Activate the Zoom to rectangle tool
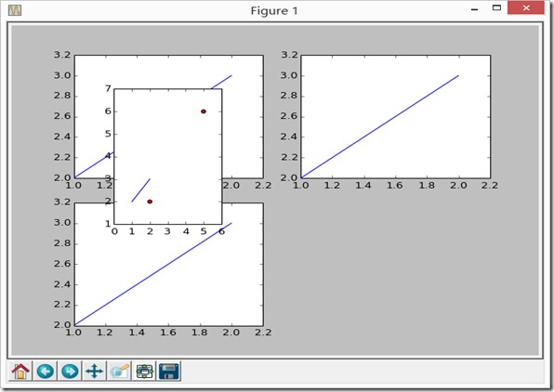The width and height of the screenshot is (554, 392). click(x=119, y=372)
